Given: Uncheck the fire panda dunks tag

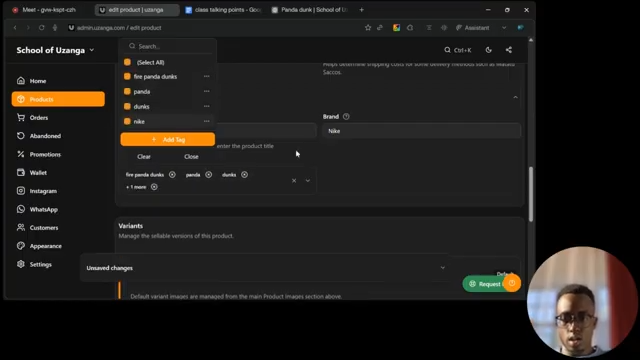Looking at the screenshot, I should coord(127,76).
